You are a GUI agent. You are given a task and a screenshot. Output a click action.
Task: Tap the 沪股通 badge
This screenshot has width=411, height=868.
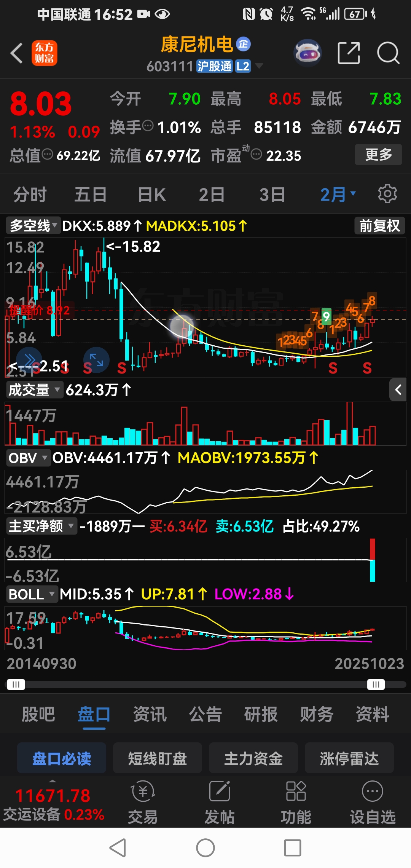pos(214,66)
